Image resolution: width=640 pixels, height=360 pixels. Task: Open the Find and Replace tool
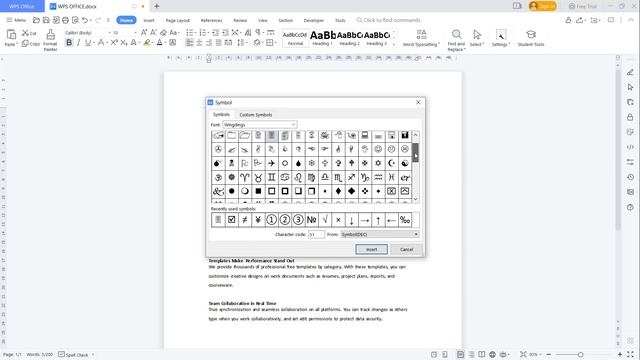pos(456,40)
